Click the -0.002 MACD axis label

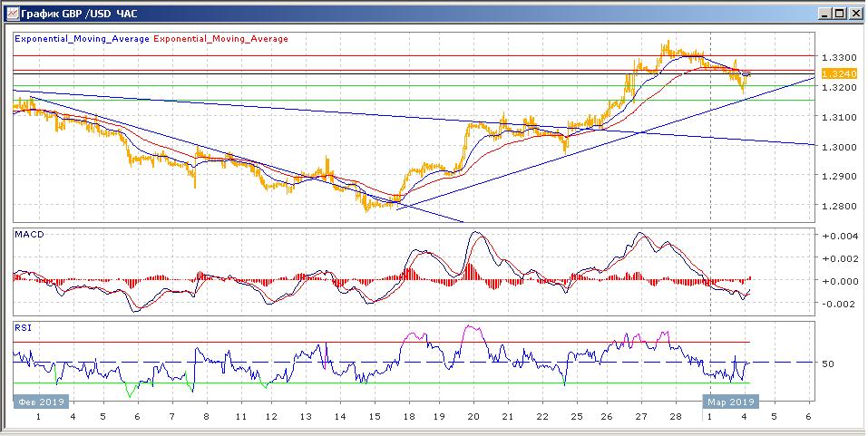(x=837, y=304)
